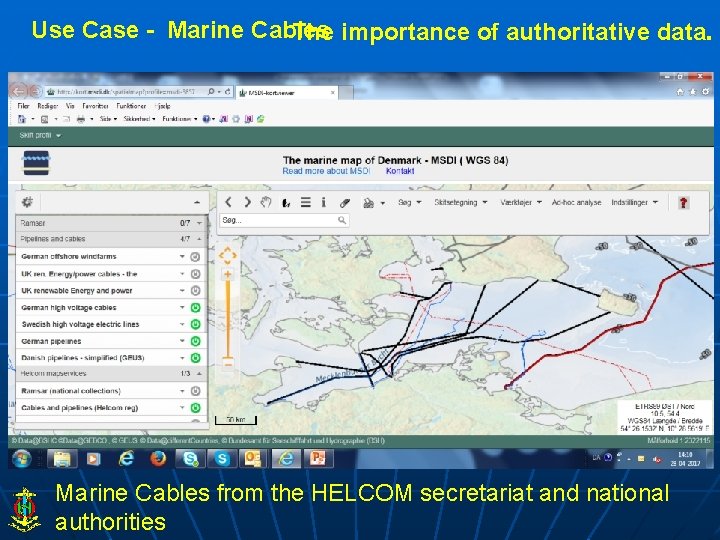Open German pipelines layer options arrow
The image size is (720, 540).
click(x=182, y=341)
